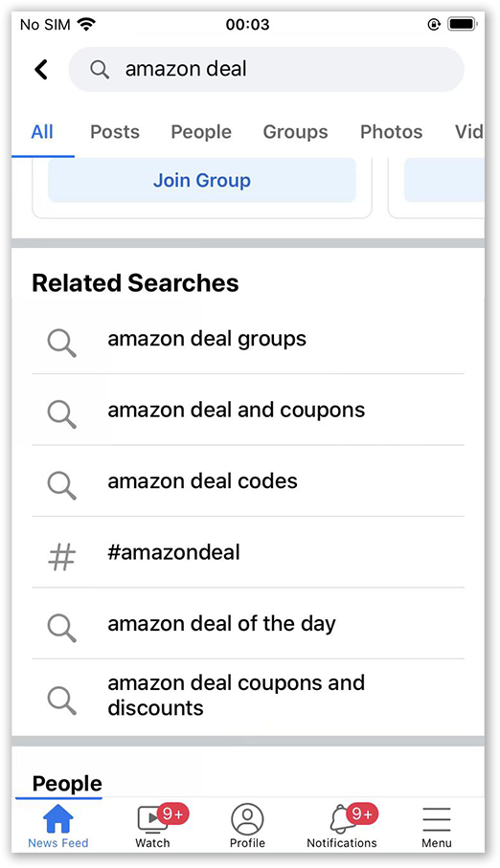The width and height of the screenshot is (500, 868).
Task: Focus the 'amazon deal' search field
Action: coord(266,69)
